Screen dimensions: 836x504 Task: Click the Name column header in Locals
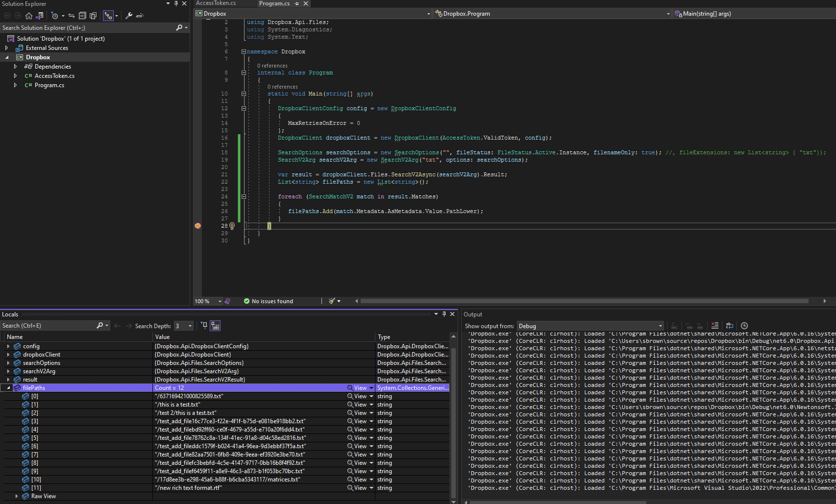coord(78,337)
